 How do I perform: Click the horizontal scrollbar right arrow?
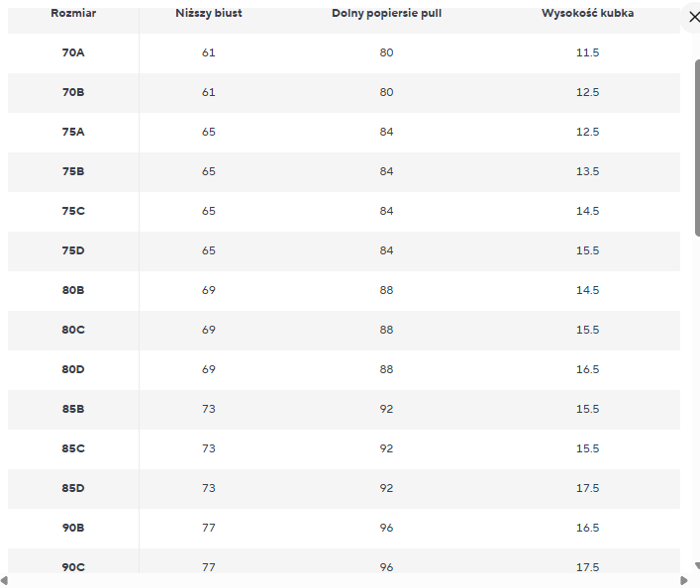pos(683,580)
